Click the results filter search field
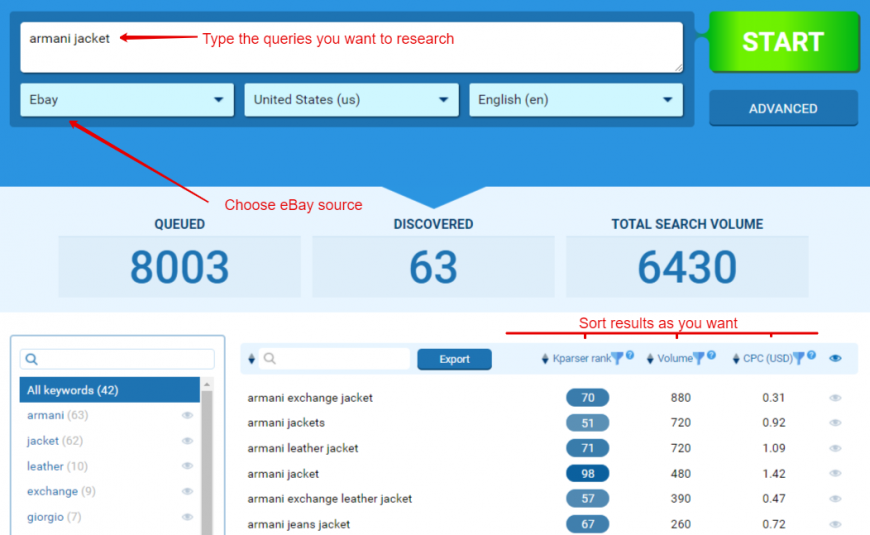Screen dimensions: 870x535 click(x=334, y=359)
